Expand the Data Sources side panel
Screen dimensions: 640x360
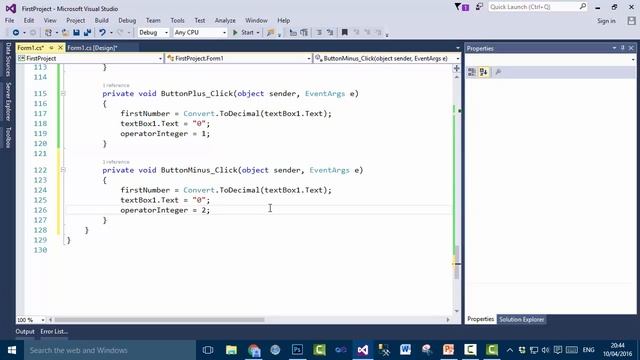click(8, 60)
